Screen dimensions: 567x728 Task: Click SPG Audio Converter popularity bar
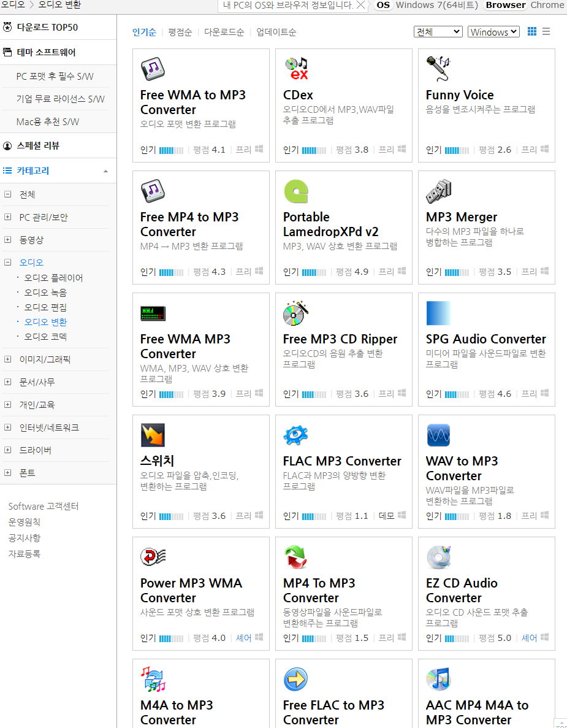[x=457, y=394]
